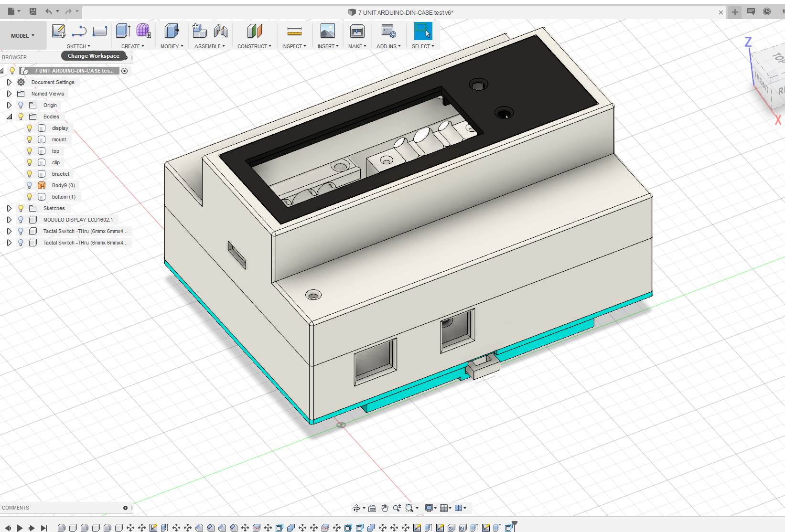Open the Display Settings dropdown

pos(430,508)
